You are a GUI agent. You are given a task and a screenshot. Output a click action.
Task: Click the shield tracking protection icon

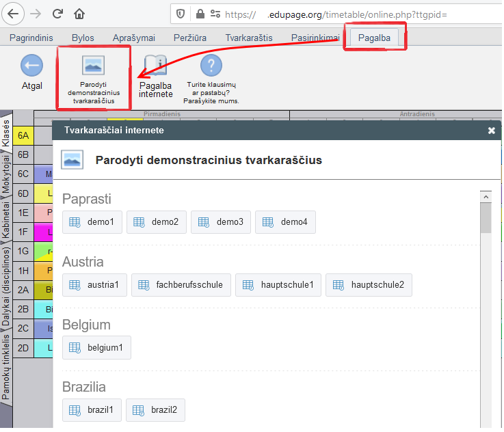click(x=181, y=14)
